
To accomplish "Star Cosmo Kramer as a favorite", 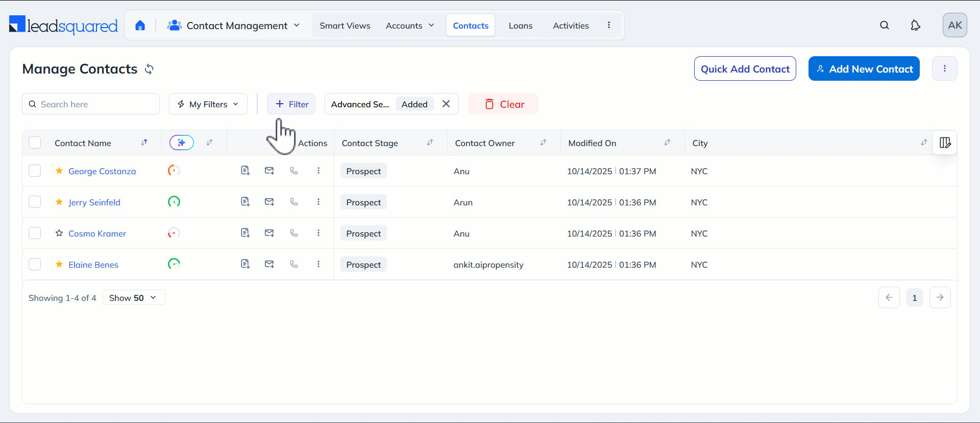I will (x=59, y=233).
